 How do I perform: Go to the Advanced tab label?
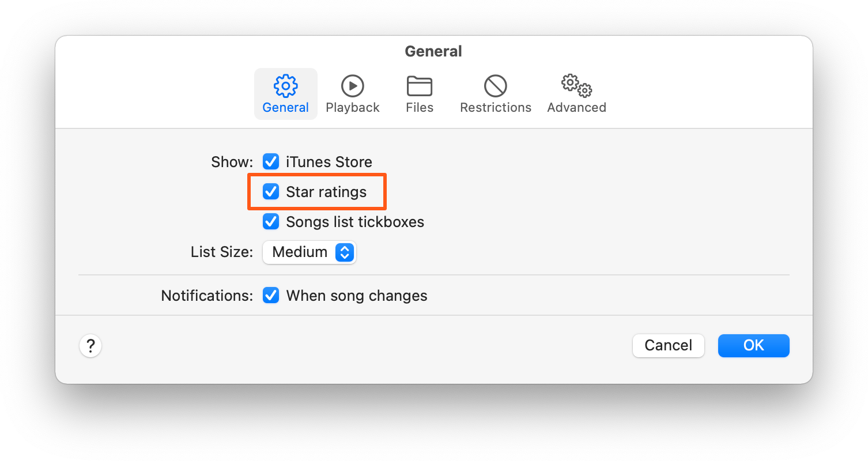click(x=576, y=108)
